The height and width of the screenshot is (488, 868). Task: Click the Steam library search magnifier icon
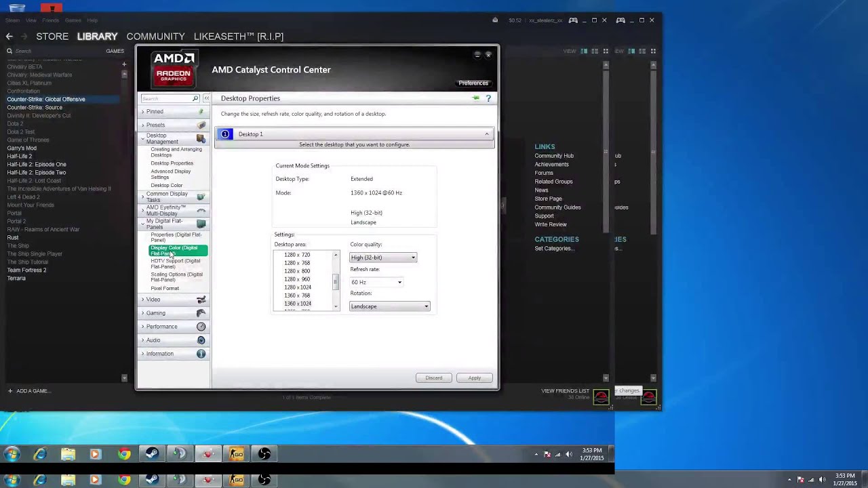(x=9, y=51)
